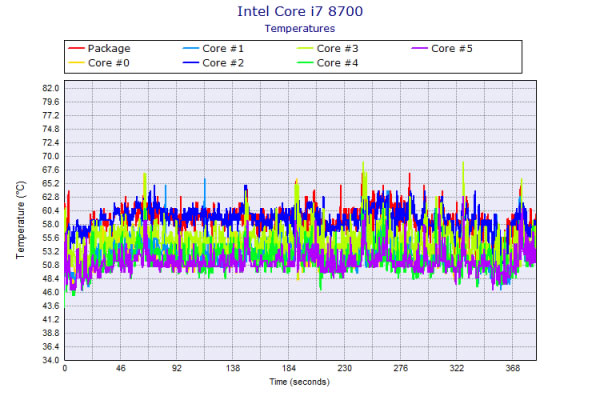This screenshot has height=400, width=600.
Task: Click the 79.6 value on the temperature axis
Action: (51, 102)
